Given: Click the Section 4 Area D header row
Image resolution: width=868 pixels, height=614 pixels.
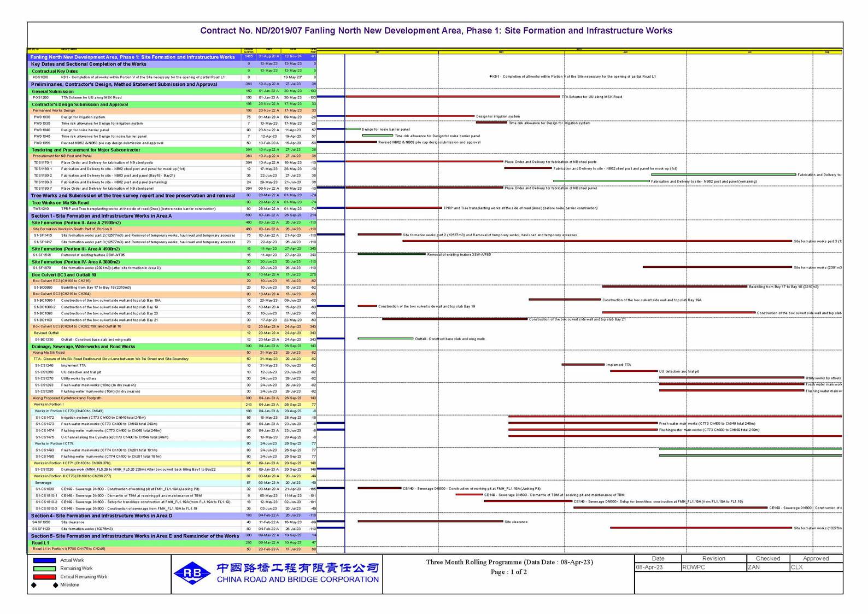Looking at the screenshot, I should (172, 516).
